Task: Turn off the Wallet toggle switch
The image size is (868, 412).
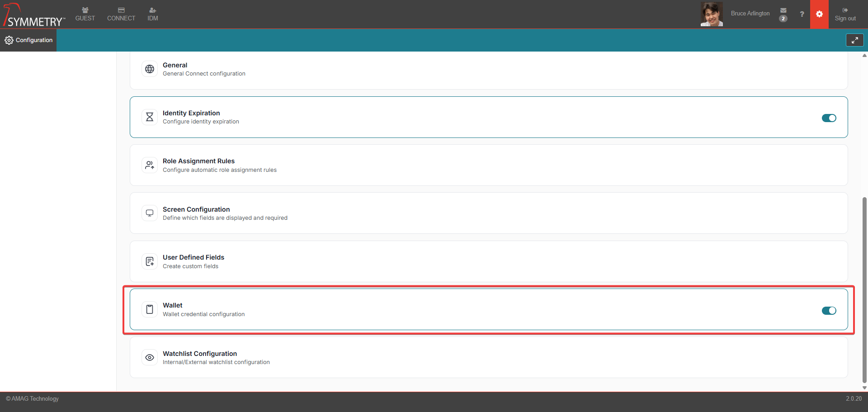Action: [829, 311]
